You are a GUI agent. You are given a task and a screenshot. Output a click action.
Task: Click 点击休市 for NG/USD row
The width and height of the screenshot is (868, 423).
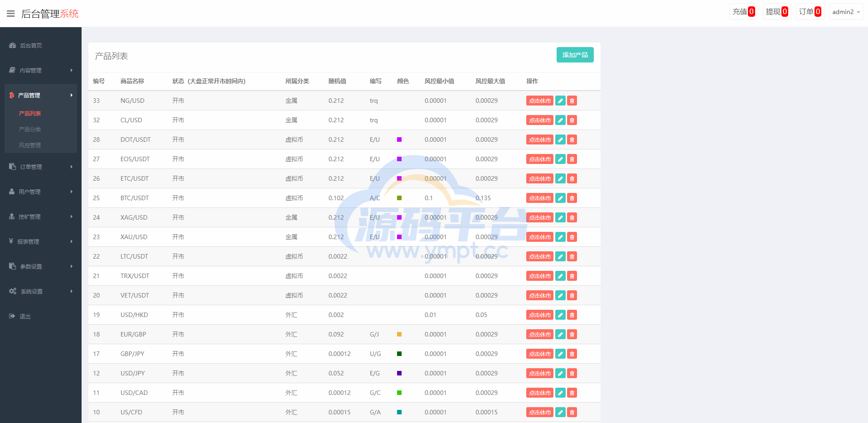pos(540,101)
